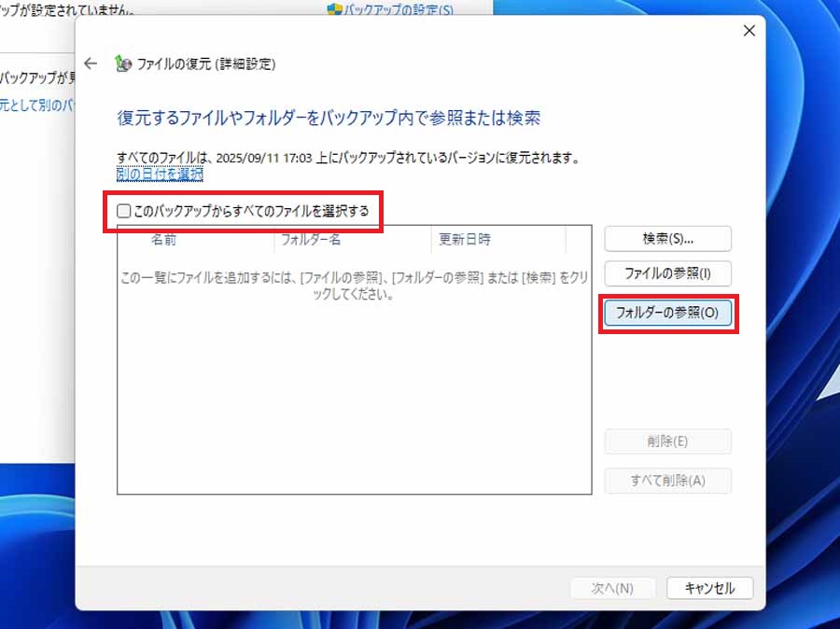Click the フォルダーの参照(O) button

[667, 313]
